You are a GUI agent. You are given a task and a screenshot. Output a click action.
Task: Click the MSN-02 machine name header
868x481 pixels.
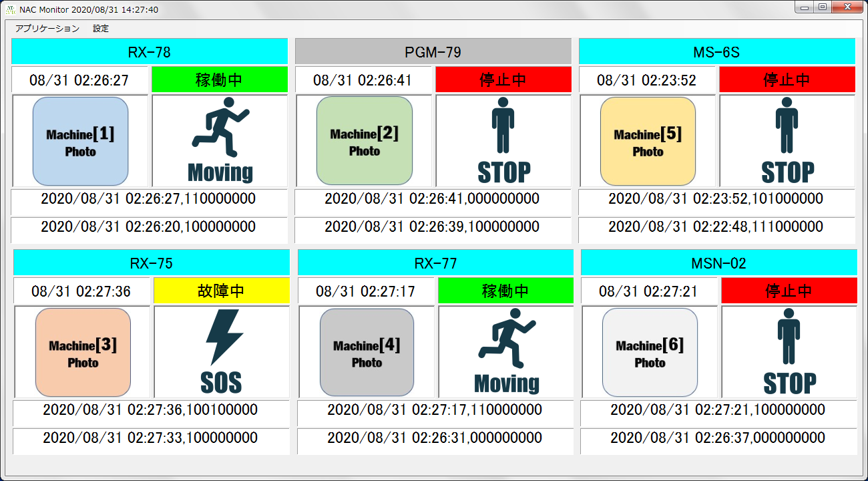(719, 263)
